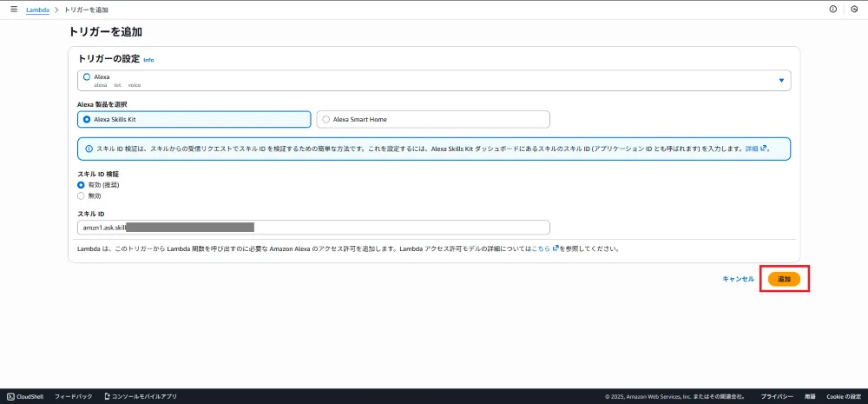868x404 pixels.
Task: Click the Alexa 製品を選択 label
Action: pyautogui.click(x=103, y=104)
